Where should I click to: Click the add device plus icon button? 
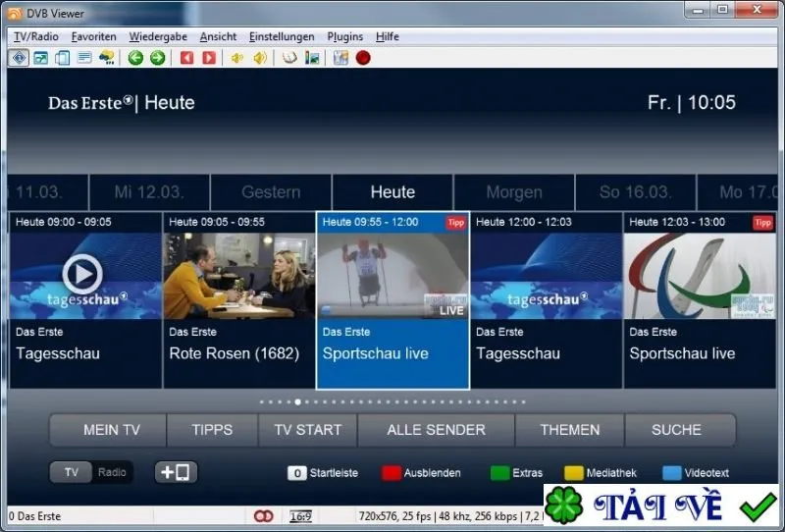pyautogui.click(x=176, y=472)
